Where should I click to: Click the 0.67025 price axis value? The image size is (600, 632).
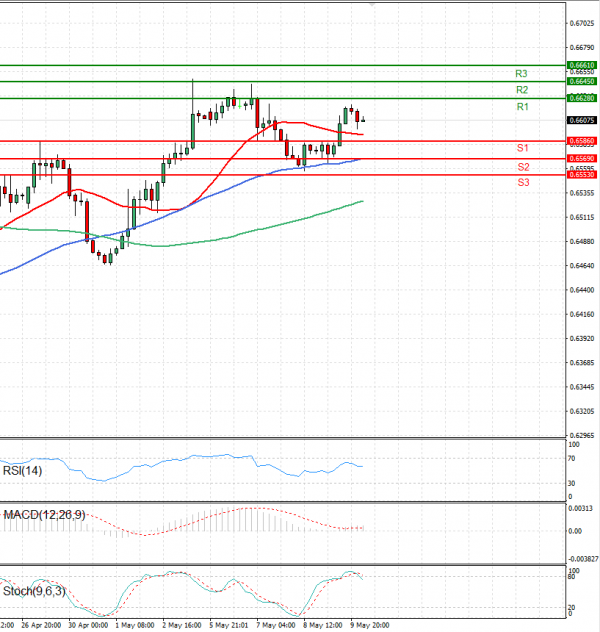coord(582,24)
